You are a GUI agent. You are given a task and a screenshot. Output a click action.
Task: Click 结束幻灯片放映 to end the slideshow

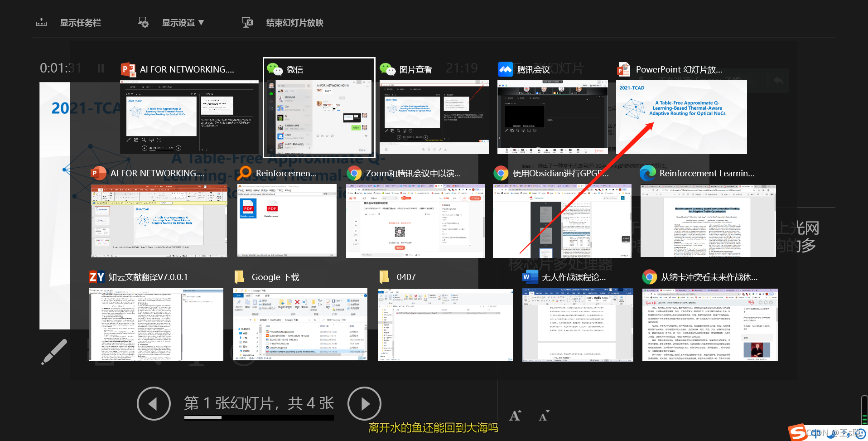tap(294, 22)
